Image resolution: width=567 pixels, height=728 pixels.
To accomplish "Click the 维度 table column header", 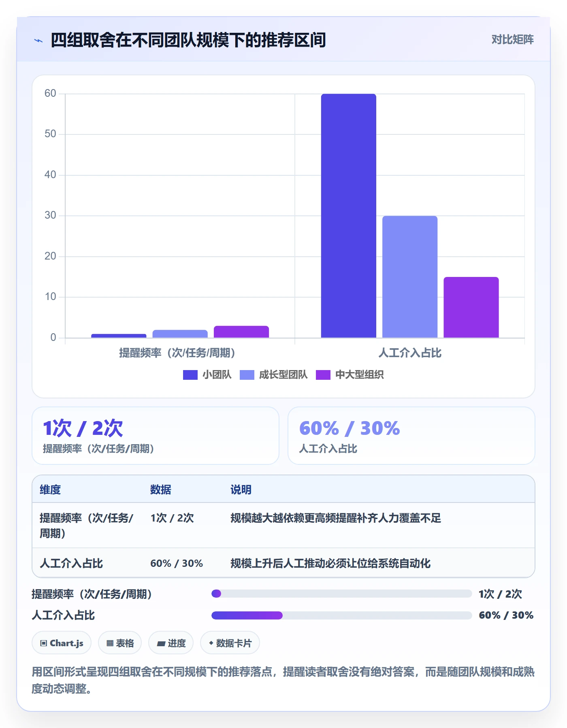I will pyautogui.click(x=50, y=490).
